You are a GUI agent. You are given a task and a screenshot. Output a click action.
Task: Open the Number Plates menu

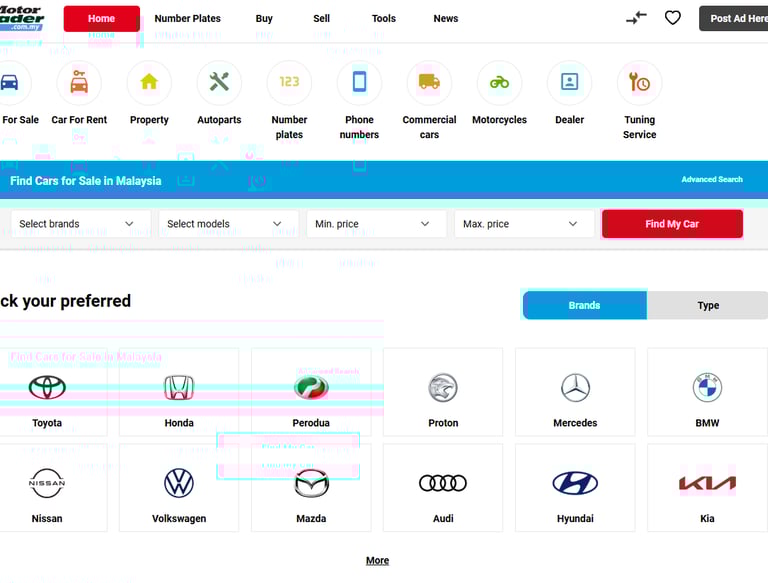pos(188,19)
